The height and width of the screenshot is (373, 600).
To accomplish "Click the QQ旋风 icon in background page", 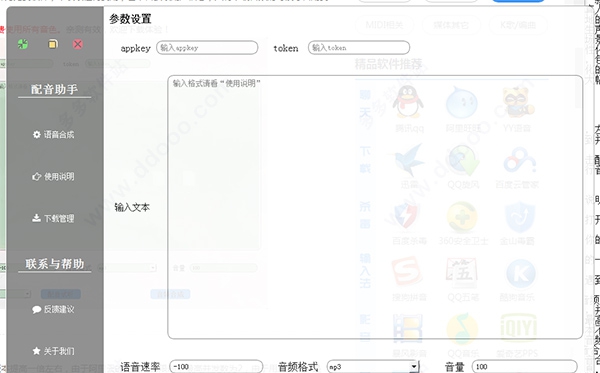I will pyautogui.click(x=463, y=159).
